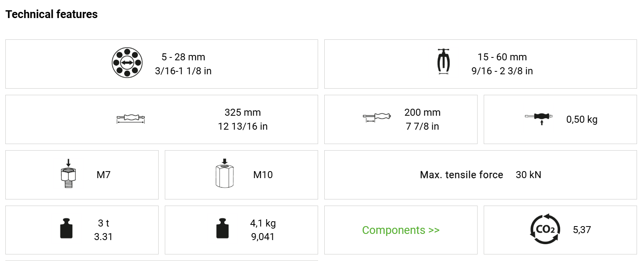
Task: Click the 30 kN value
Action: pos(528,175)
